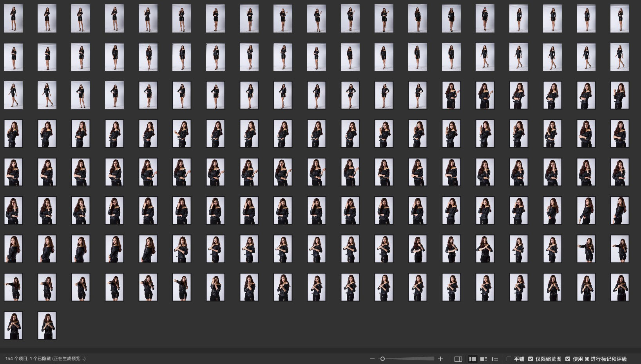The width and height of the screenshot is (641, 364).
Task: Click the plus icon to enlarge thumbnails
Action: coord(440,359)
